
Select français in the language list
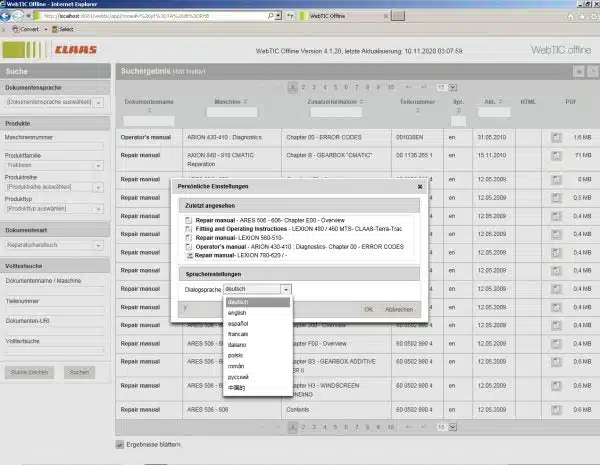click(x=258, y=334)
